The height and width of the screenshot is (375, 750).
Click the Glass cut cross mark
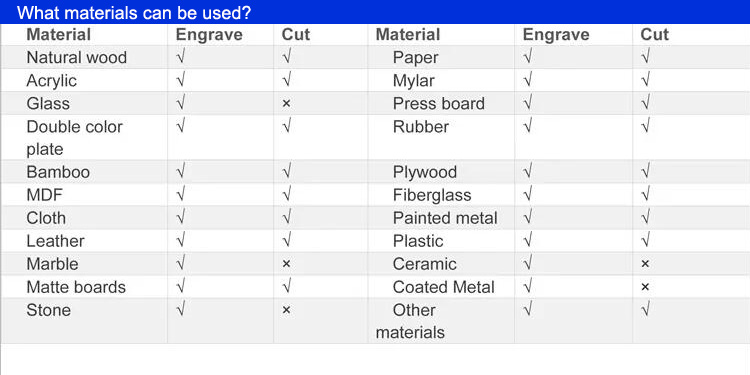(286, 103)
